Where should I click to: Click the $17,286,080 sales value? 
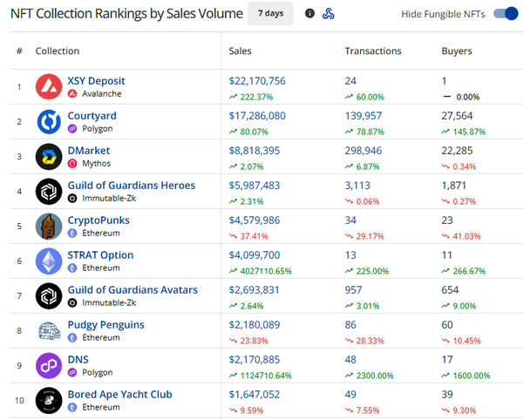point(257,116)
